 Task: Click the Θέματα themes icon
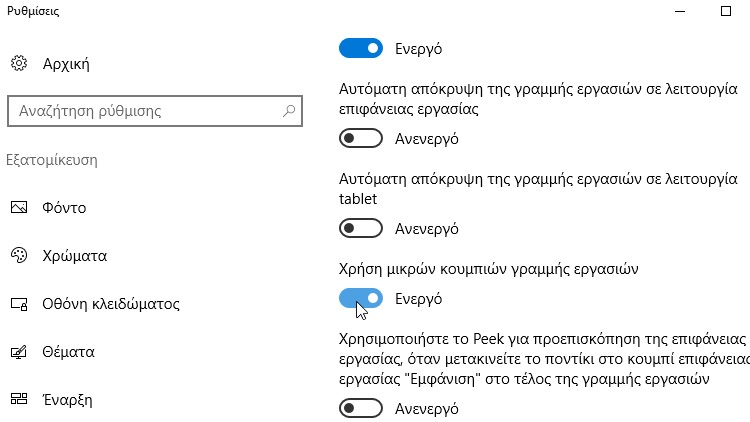click(19, 352)
